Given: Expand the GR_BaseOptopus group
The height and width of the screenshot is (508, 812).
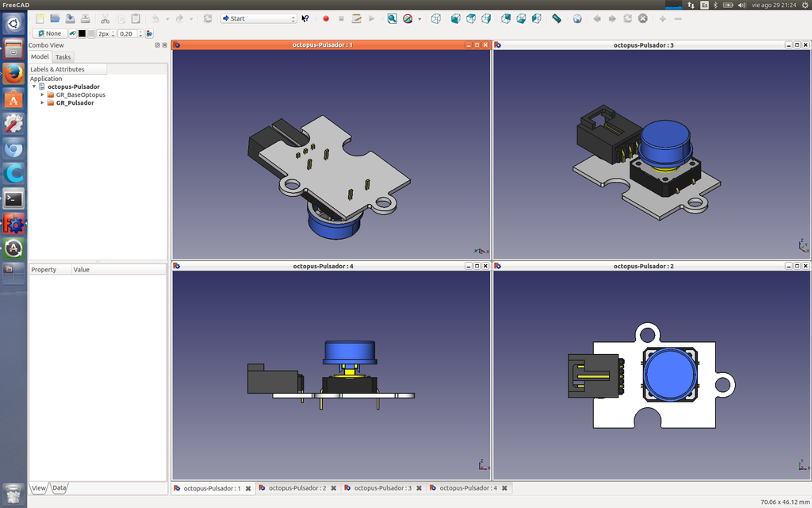Looking at the screenshot, I should [42, 94].
